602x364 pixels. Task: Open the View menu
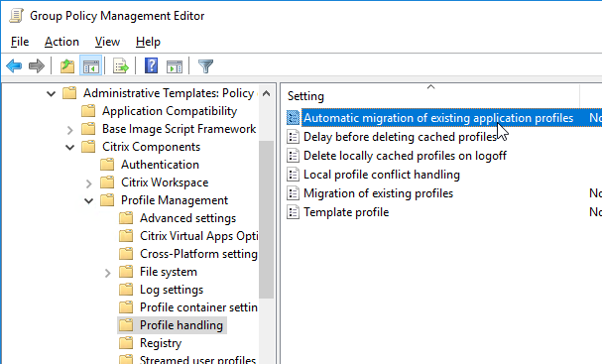[x=107, y=42]
